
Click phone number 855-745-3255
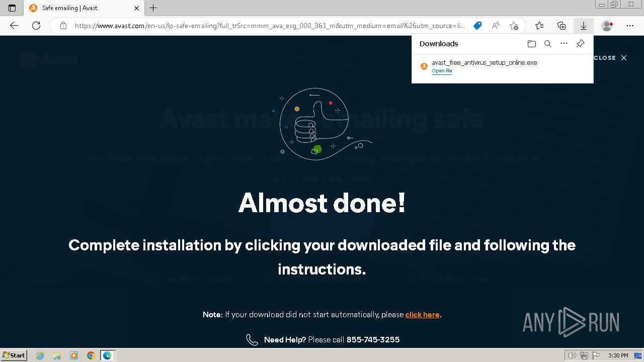(x=373, y=340)
